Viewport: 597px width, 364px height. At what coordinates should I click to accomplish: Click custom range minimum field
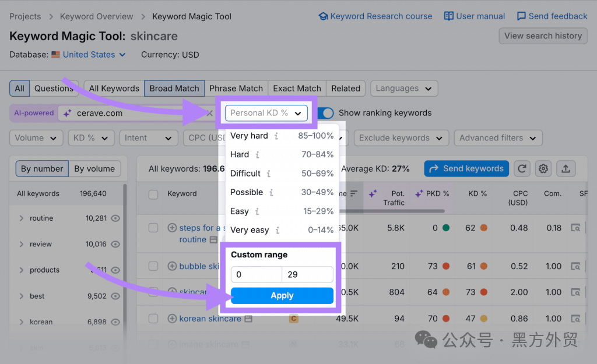click(257, 275)
